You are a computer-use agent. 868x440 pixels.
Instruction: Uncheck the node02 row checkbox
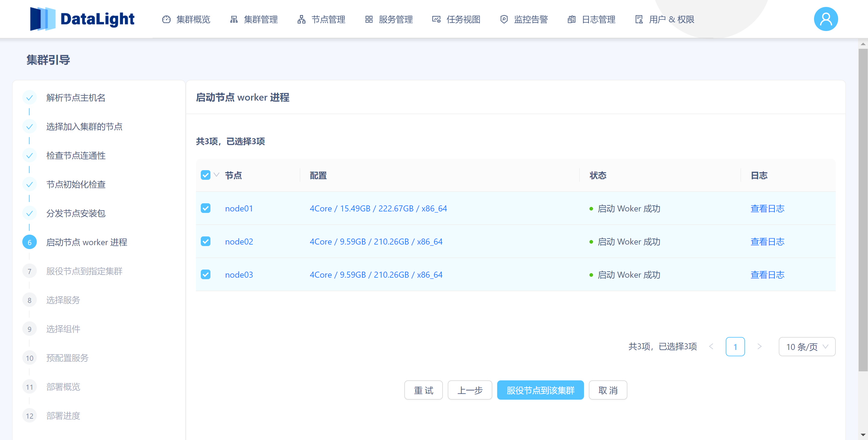coord(206,241)
